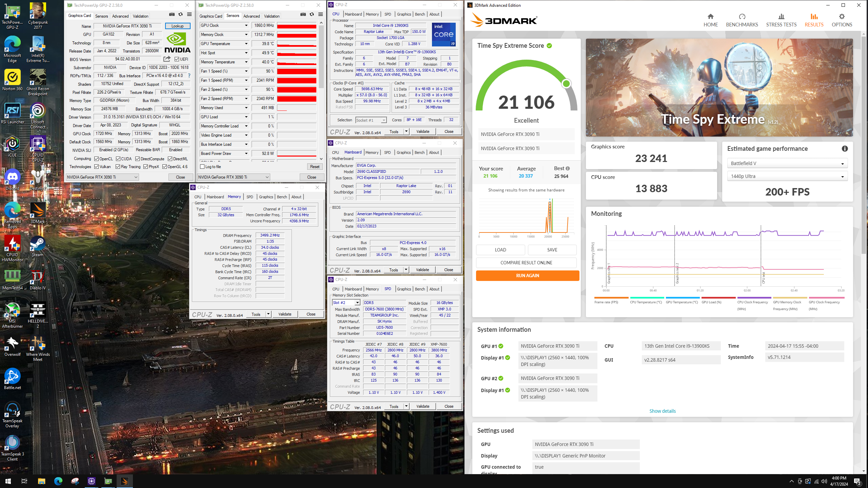
Task: Toggle Vulkan checkbox
Action: [x=96, y=166]
